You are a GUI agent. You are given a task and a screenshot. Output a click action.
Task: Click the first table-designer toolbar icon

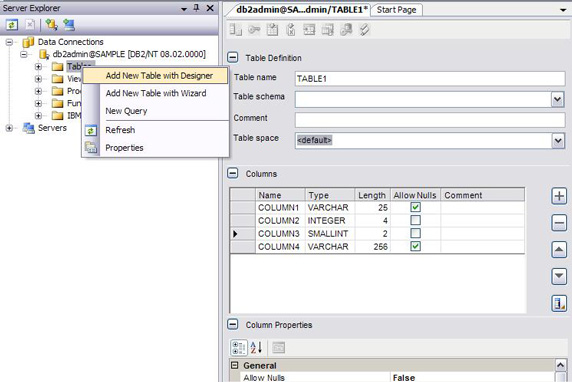[236, 30]
